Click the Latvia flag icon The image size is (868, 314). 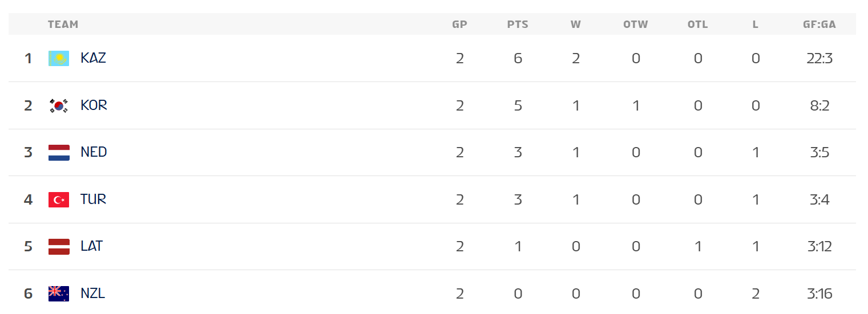click(x=59, y=246)
